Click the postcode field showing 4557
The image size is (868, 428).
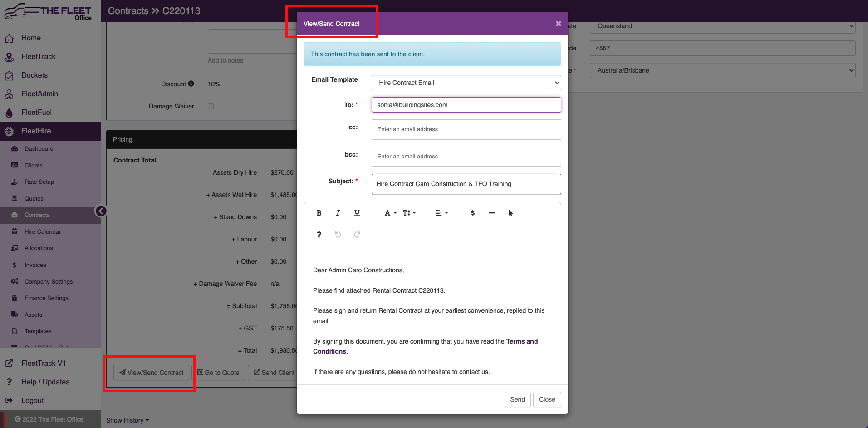point(722,48)
